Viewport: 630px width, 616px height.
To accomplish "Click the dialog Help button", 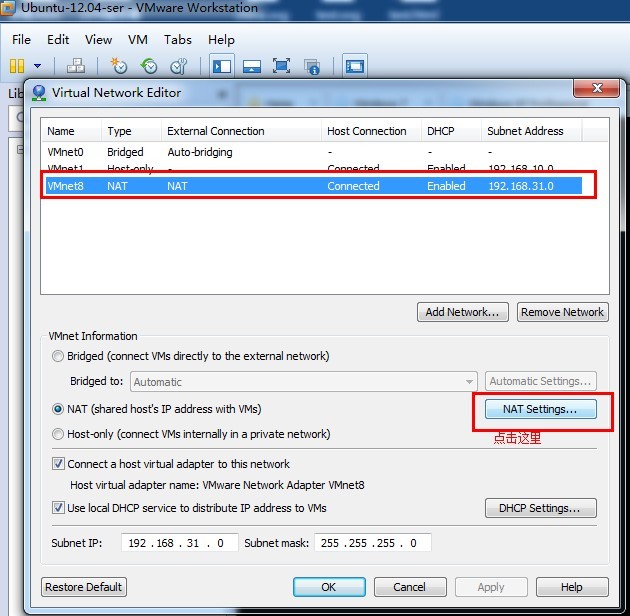I will [572, 587].
